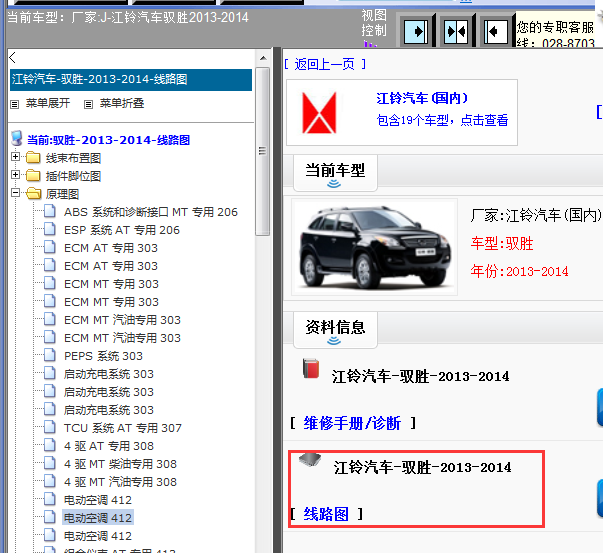
Task: Click the back chevron above the tree header
Action: pyautogui.click(x=12, y=58)
